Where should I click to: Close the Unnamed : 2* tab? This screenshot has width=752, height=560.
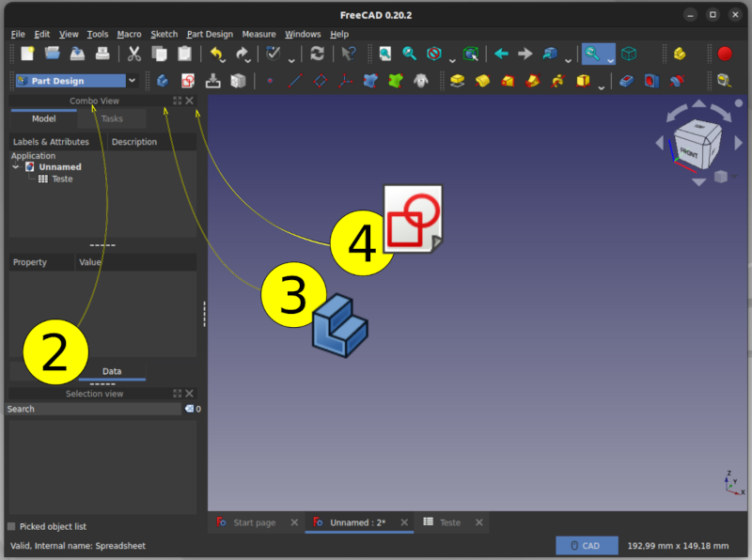point(404,522)
